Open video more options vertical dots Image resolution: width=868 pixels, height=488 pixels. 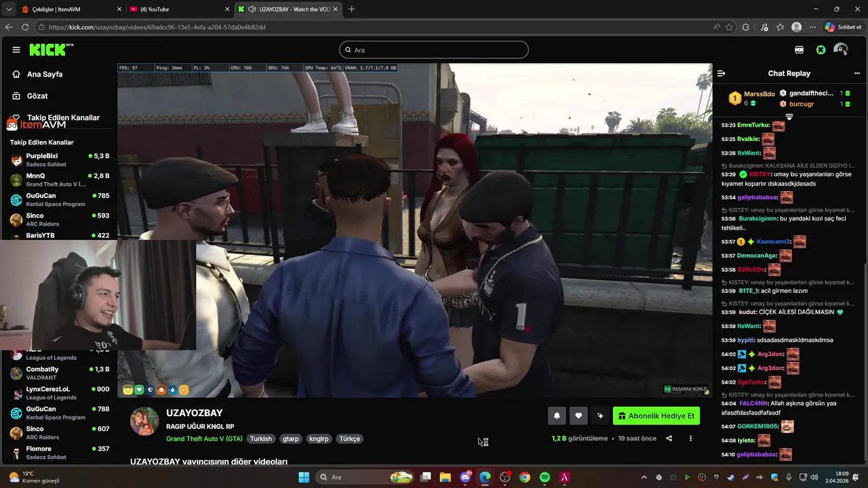(690, 439)
